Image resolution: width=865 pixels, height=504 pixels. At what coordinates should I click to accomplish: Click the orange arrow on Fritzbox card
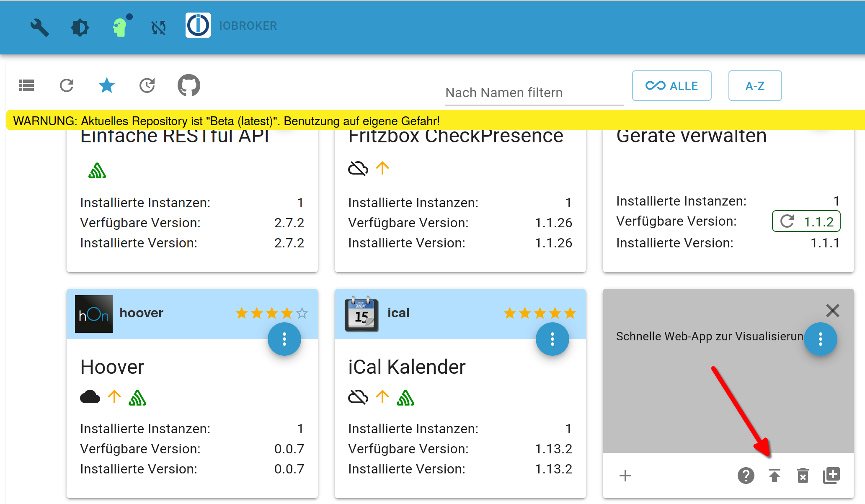(x=382, y=168)
